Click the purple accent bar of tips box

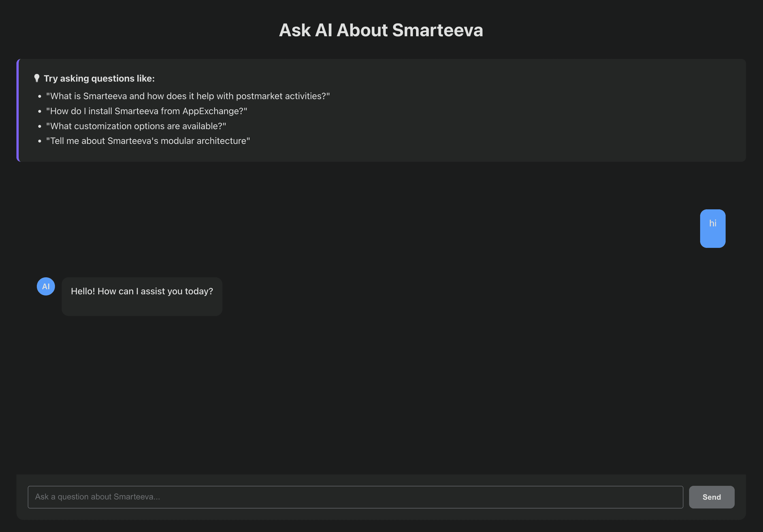coord(18,110)
